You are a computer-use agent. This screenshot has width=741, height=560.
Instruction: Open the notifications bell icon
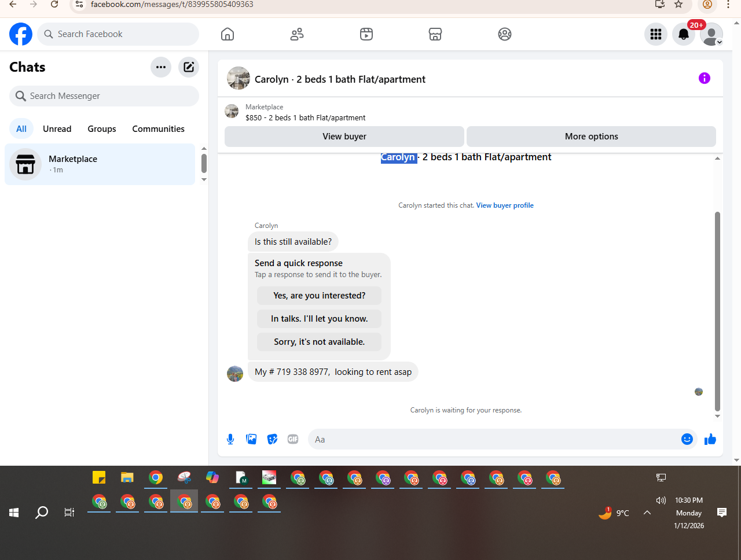[684, 34]
